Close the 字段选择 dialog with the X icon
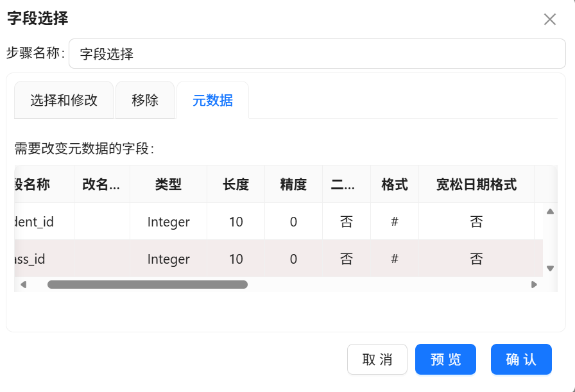This screenshot has height=392, width=575. (x=550, y=19)
